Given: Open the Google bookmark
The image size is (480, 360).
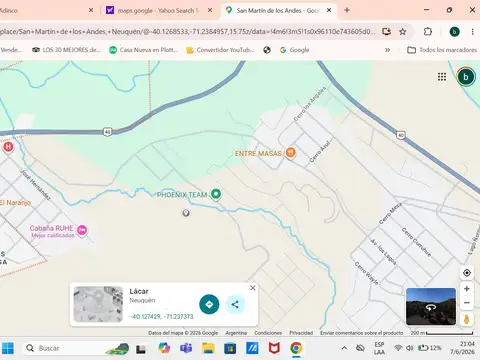Looking at the screenshot, I should click(295, 50).
